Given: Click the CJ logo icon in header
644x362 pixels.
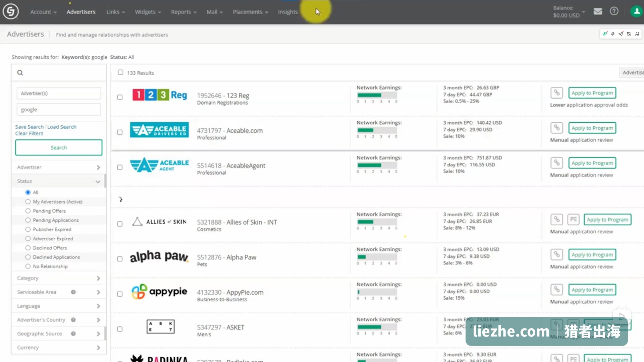Looking at the screenshot, I should click(x=11, y=11).
